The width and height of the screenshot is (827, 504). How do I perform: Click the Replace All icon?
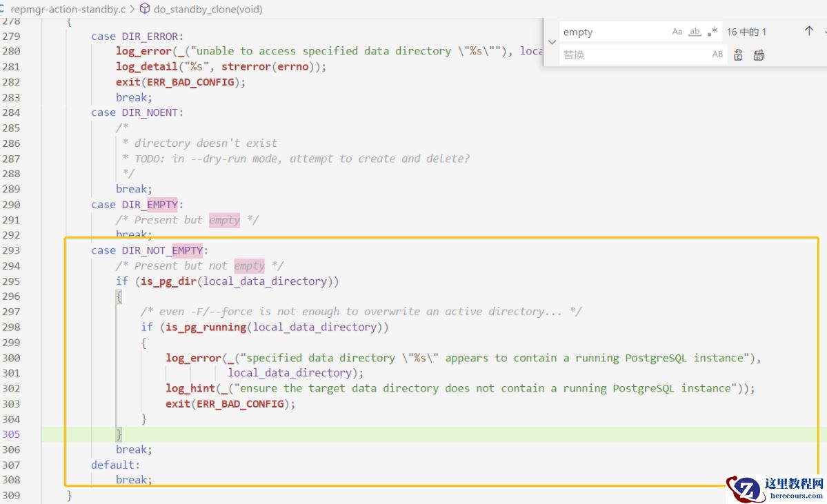(759, 55)
